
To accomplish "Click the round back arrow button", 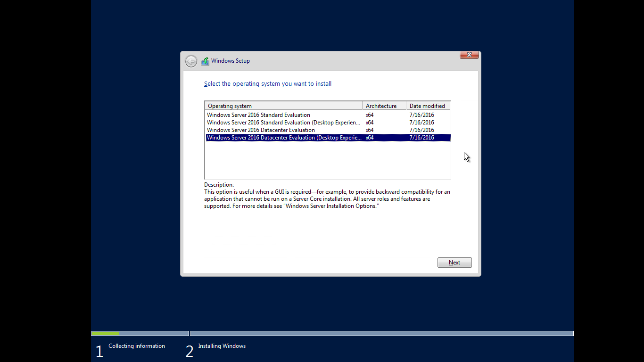I will [x=191, y=61].
